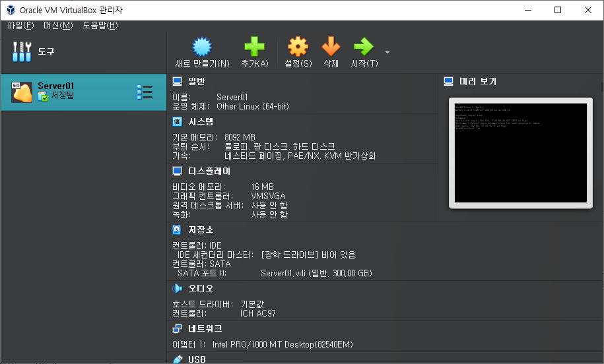This screenshot has height=364, width=604.
Task: Click the 컨트롤러: IDE label
Action: click(x=197, y=245)
